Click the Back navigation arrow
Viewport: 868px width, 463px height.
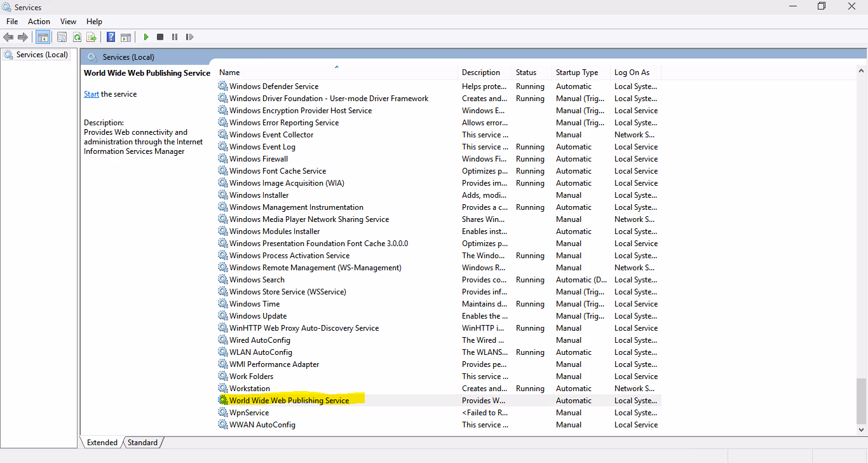coord(8,36)
